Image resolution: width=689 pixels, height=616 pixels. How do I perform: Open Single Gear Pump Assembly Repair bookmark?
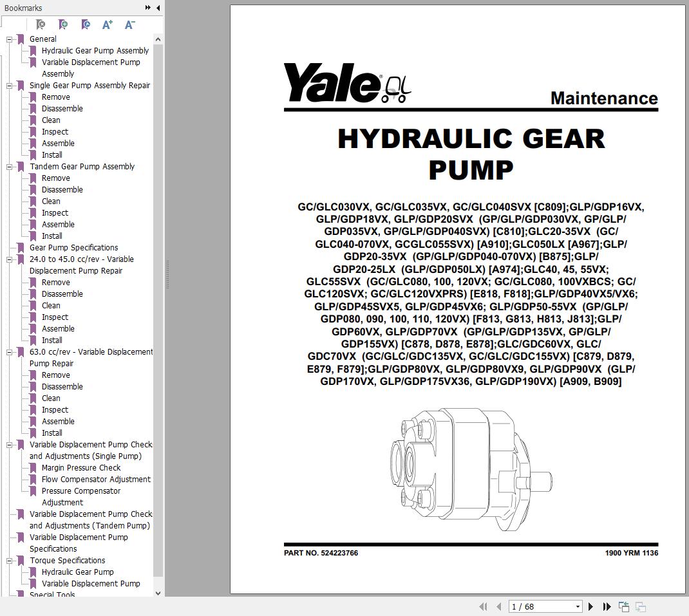point(90,85)
